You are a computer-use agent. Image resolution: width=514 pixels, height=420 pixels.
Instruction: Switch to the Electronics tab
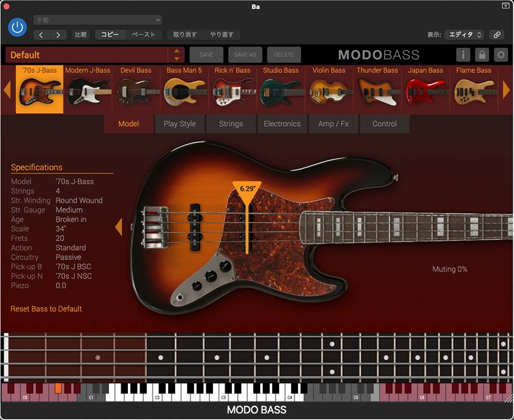[x=282, y=124]
